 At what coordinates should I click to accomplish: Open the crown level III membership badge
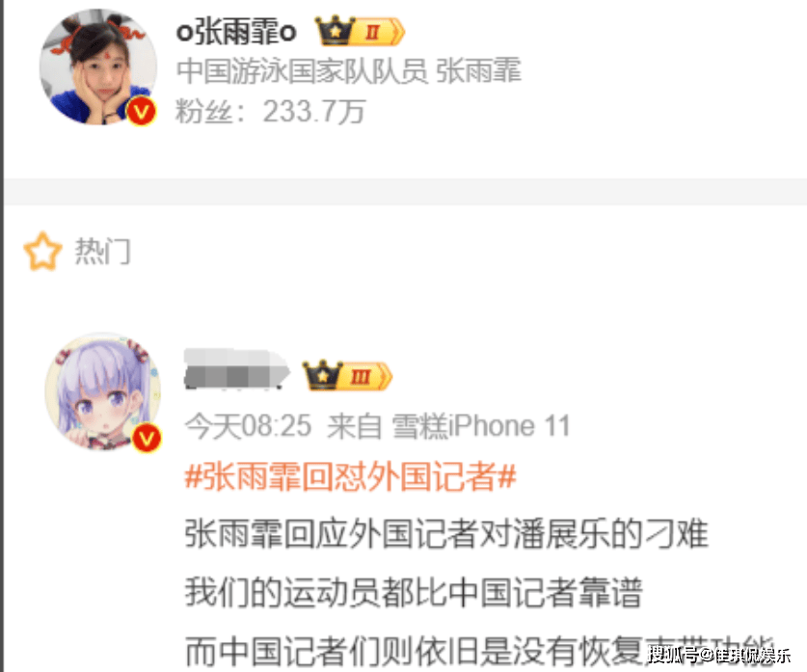tap(347, 376)
